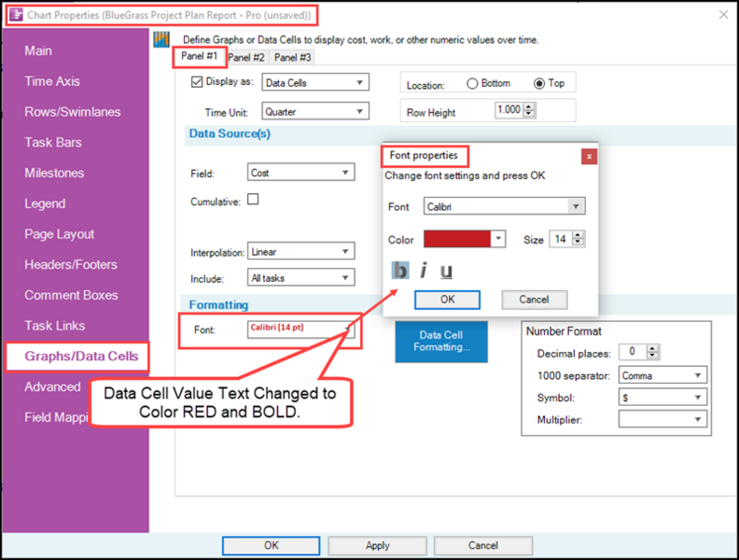Toggle the Cumulative checkbox
The width and height of the screenshot is (739, 560).
click(253, 200)
